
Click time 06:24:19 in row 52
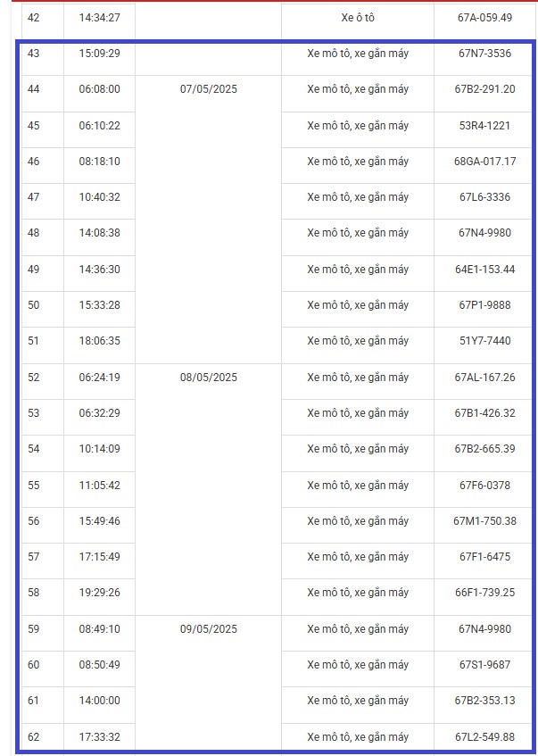tap(100, 378)
